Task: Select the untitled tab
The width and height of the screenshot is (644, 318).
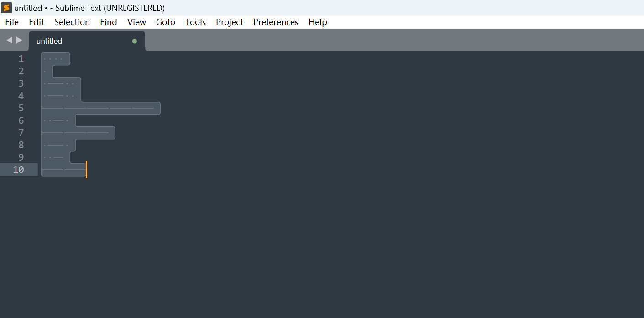Action: 87,41
